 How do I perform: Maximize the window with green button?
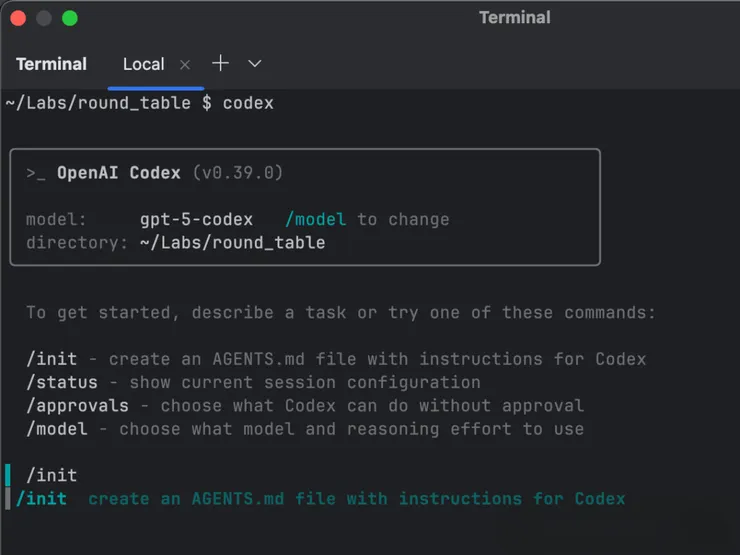[x=70, y=18]
